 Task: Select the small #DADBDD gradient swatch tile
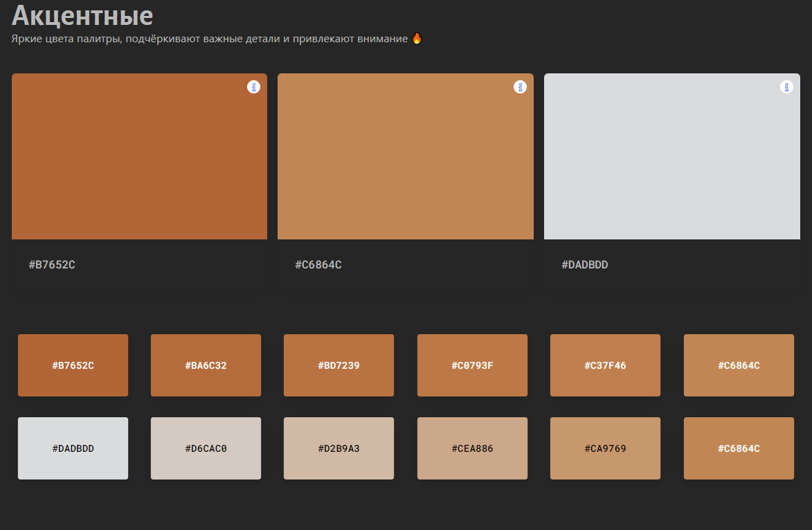73,448
